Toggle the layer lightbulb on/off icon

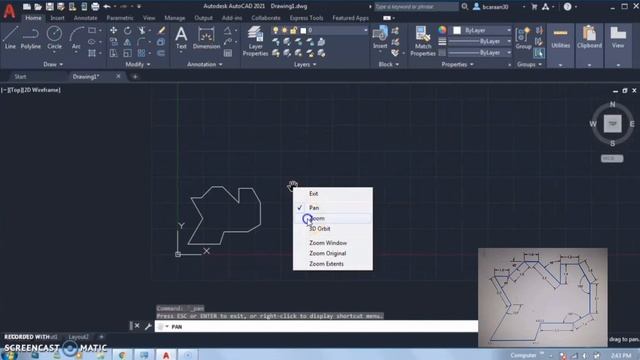coord(276,31)
